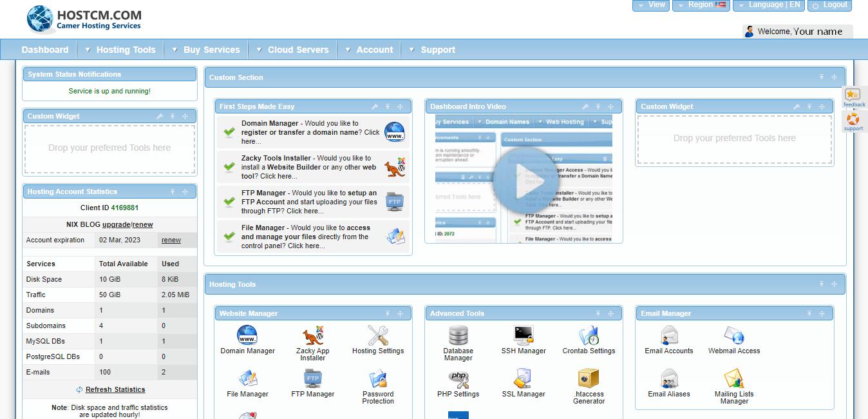Image resolution: width=868 pixels, height=419 pixels.
Task: Click Domain Manager link in First Steps
Action: coord(270,123)
